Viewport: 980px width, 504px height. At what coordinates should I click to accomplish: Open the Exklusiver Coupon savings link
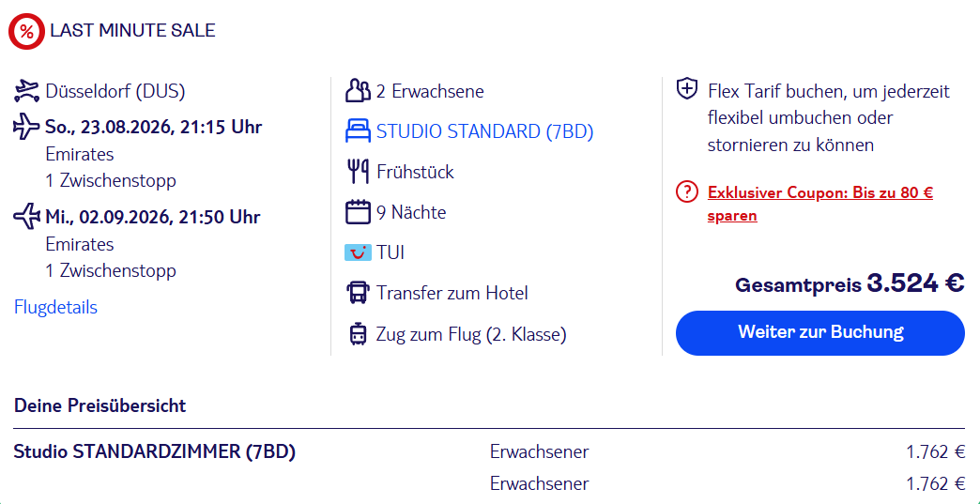click(820, 205)
